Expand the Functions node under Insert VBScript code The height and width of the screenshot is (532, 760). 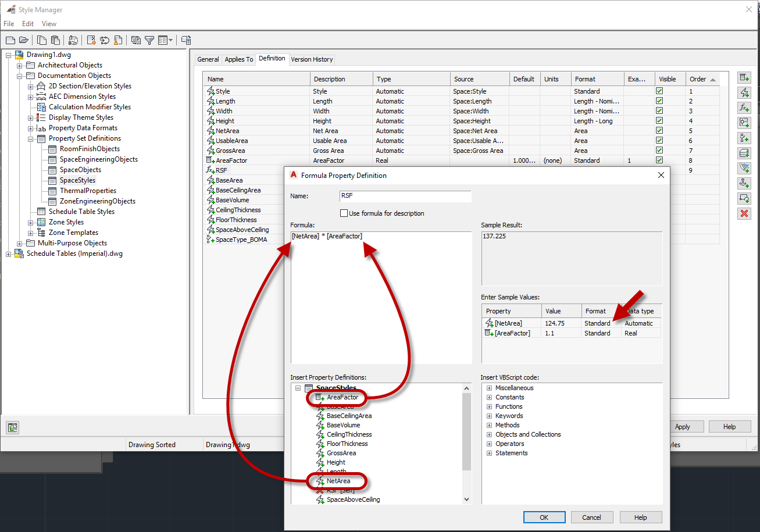(489, 406)
